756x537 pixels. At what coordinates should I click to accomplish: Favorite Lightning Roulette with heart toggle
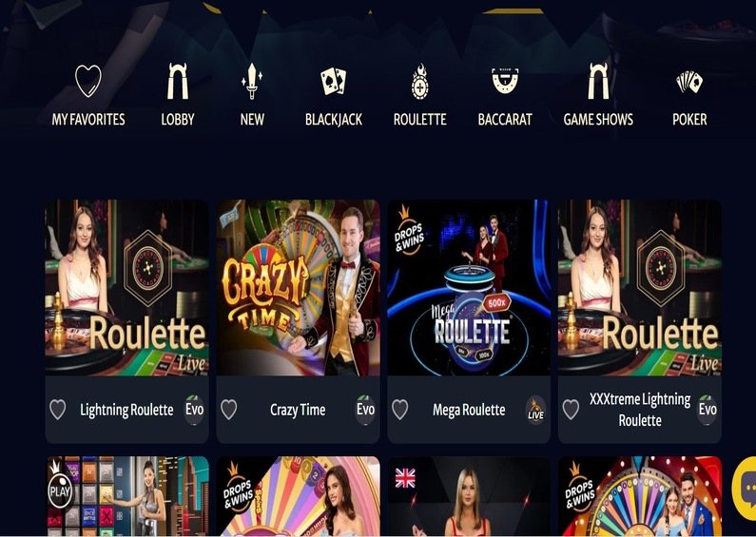click(x=58, y=410)
